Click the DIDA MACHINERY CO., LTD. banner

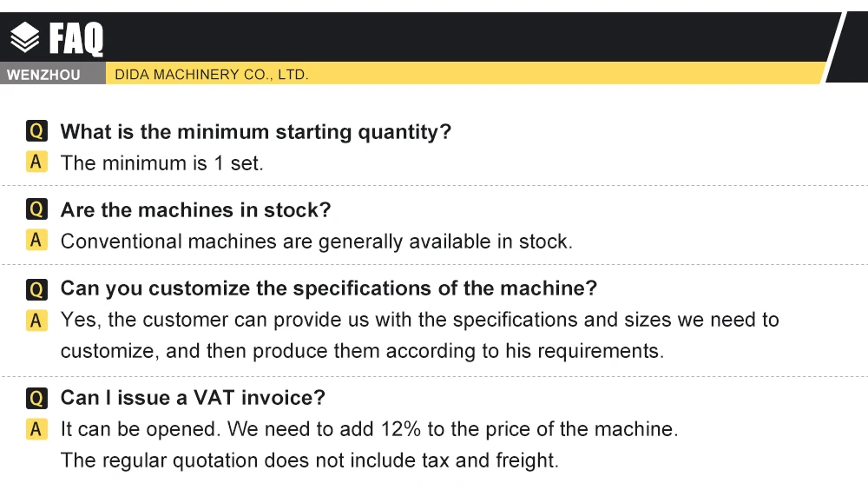coord(212,75)
